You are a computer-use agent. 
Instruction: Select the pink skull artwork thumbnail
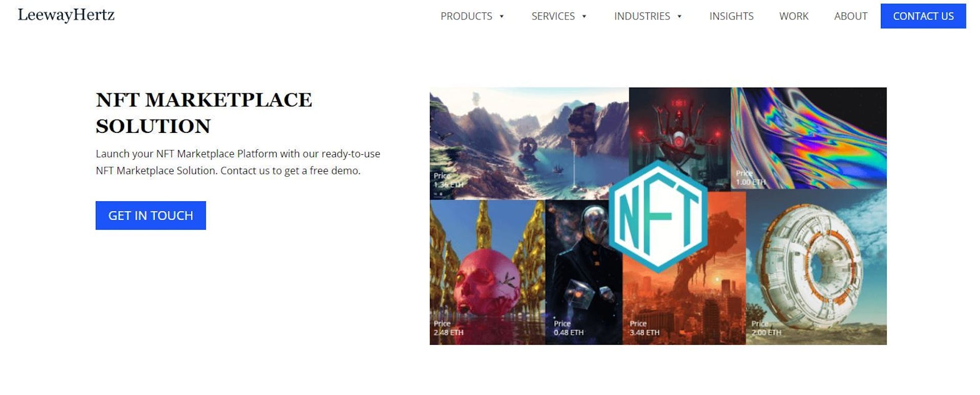click(487, 272)
